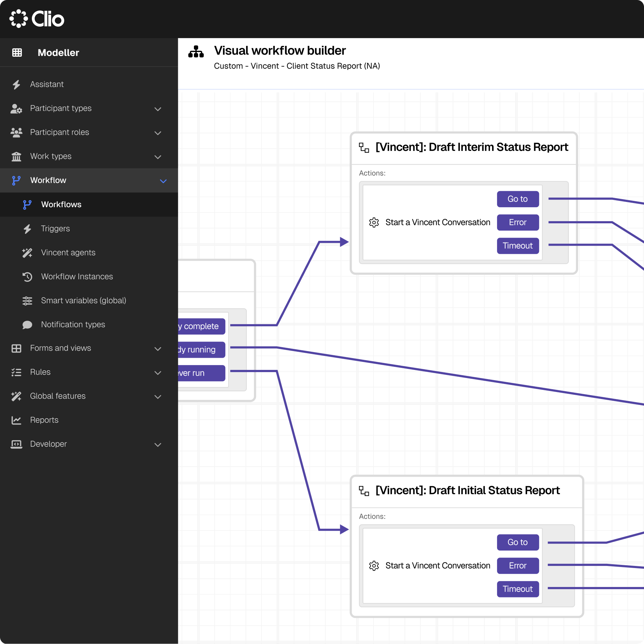The width and height of the screenshot is (644, 644).
Task: Click the Work types bank icon
Action: point(16,156)
